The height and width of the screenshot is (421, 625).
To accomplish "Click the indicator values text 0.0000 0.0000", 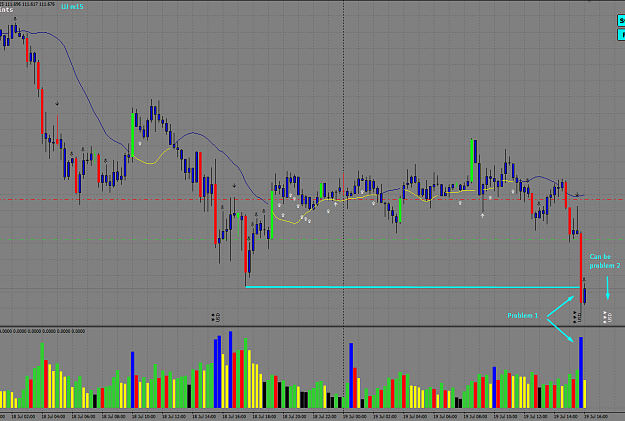I will 43,331.
